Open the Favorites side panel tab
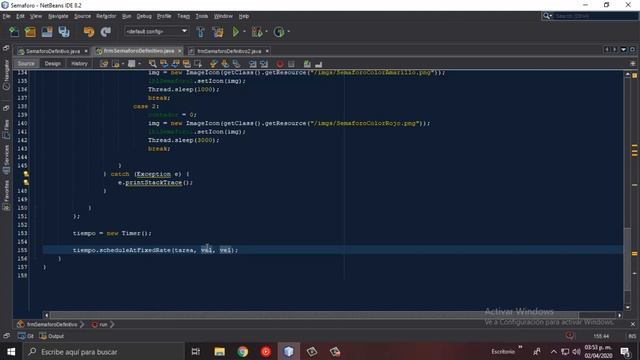 tap(6, 195)
